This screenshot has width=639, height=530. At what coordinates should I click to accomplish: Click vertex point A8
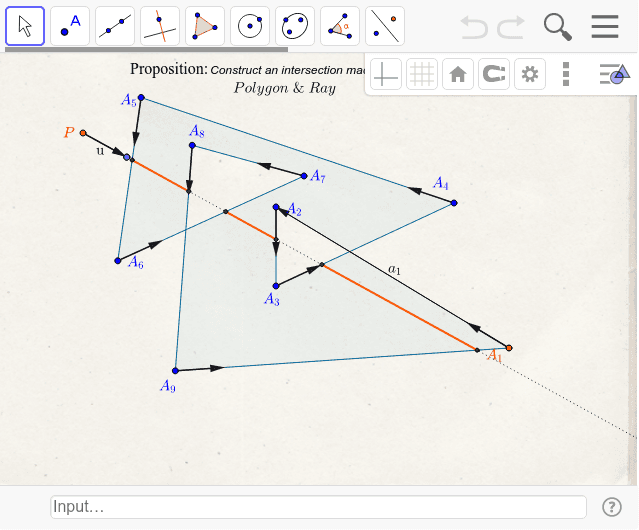pos(192,145)
